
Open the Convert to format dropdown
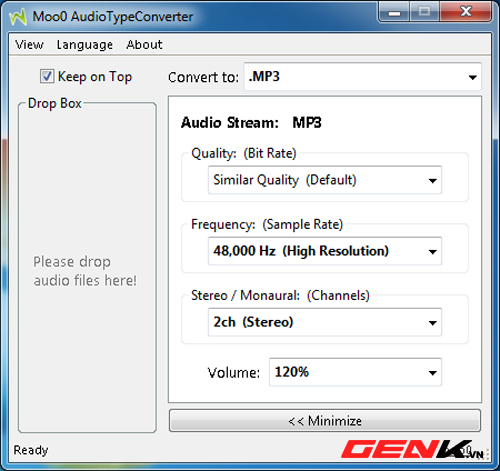pos(362,77)
